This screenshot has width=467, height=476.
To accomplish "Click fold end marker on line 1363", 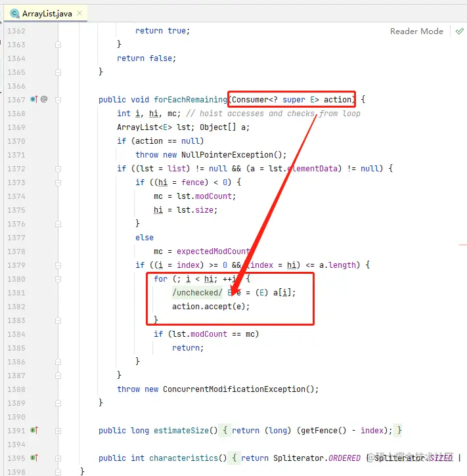I will 58,45.
